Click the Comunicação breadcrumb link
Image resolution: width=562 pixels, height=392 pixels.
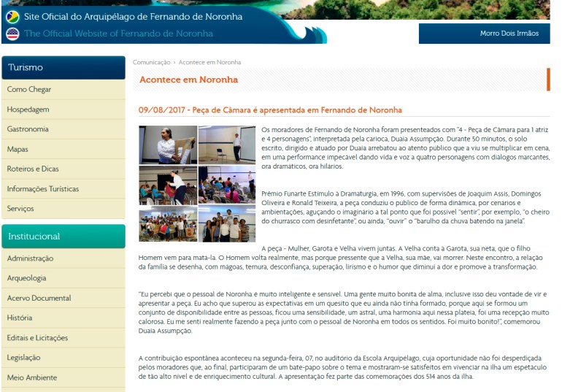151,62
